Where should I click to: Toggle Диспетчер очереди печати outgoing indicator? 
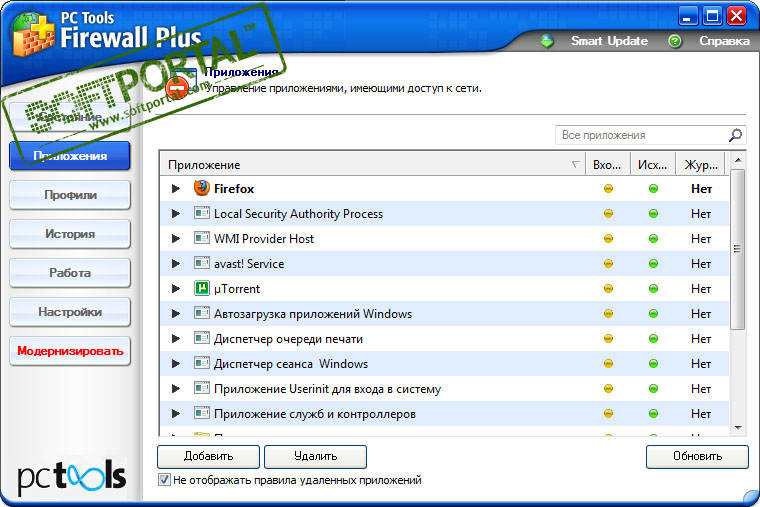click(653, 338)
